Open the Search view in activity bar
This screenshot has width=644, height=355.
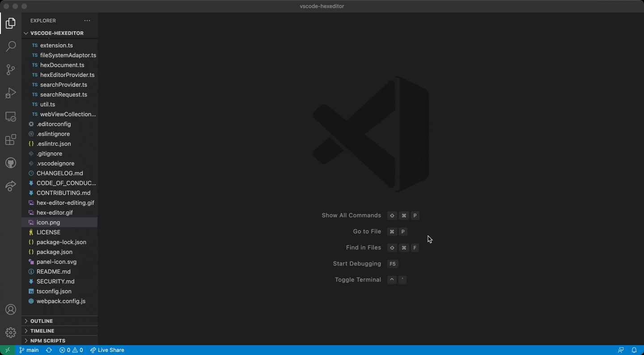(x=11, y=46)
